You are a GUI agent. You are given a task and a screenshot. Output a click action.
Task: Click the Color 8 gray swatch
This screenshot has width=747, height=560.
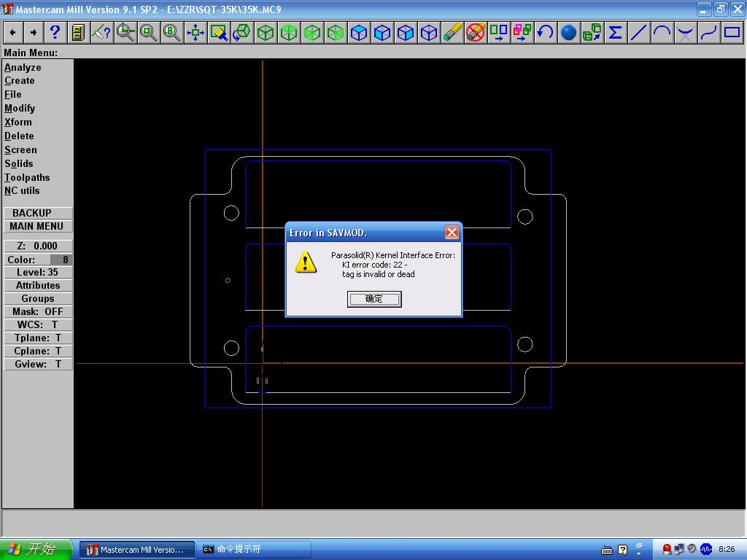(61, 260)
